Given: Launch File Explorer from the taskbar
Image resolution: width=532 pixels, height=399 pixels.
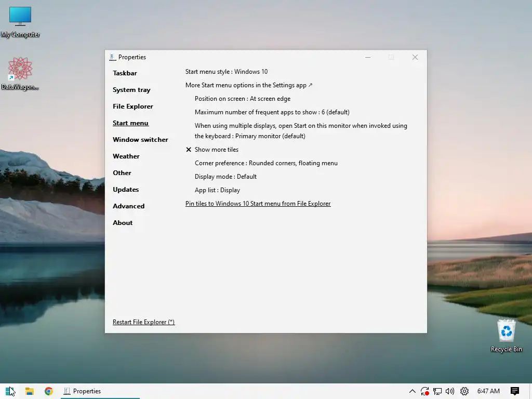Looking at the screenshot, I should coord(30,391).
